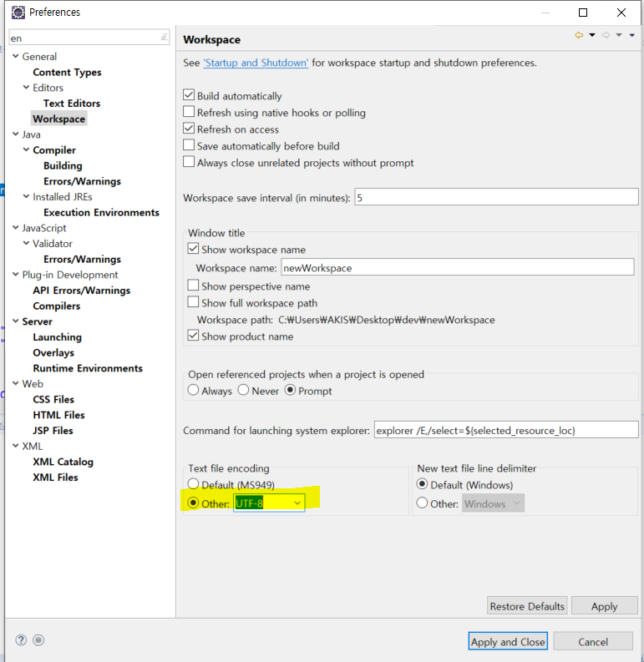Collapse the Validator tree node
Viewport: 644px width, 662px height.
[x=26, y=243]
